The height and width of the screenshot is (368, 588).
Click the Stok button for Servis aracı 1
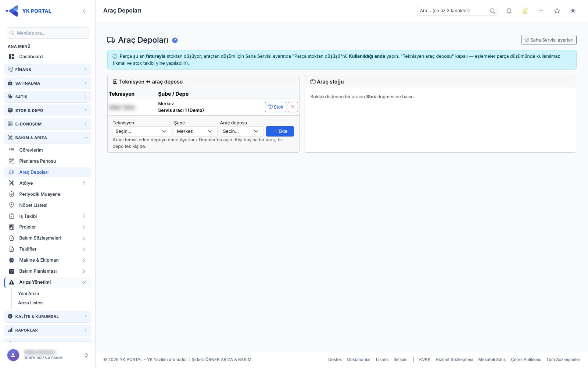(x=276, y=107)
